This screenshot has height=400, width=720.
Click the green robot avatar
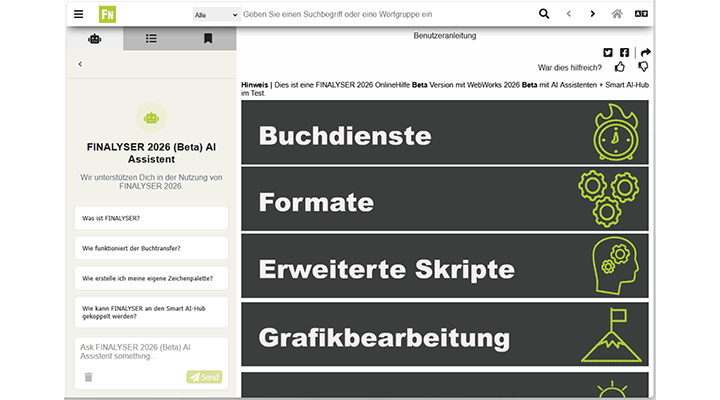(151, 118)
